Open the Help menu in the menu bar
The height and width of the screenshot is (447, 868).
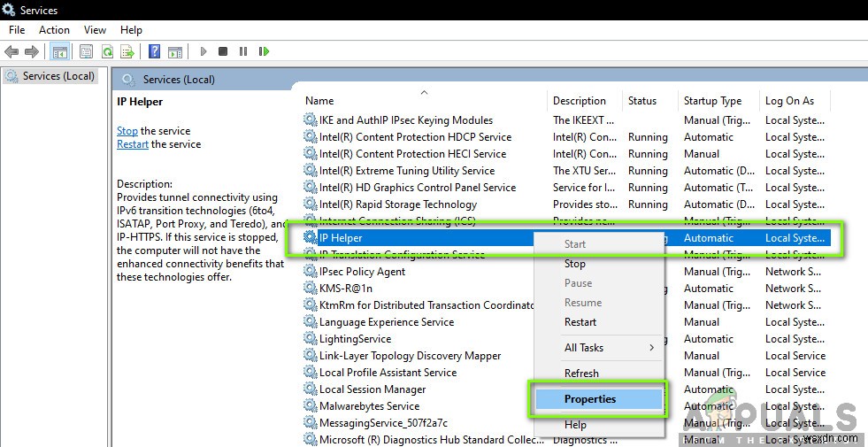[x=131, y=30]
